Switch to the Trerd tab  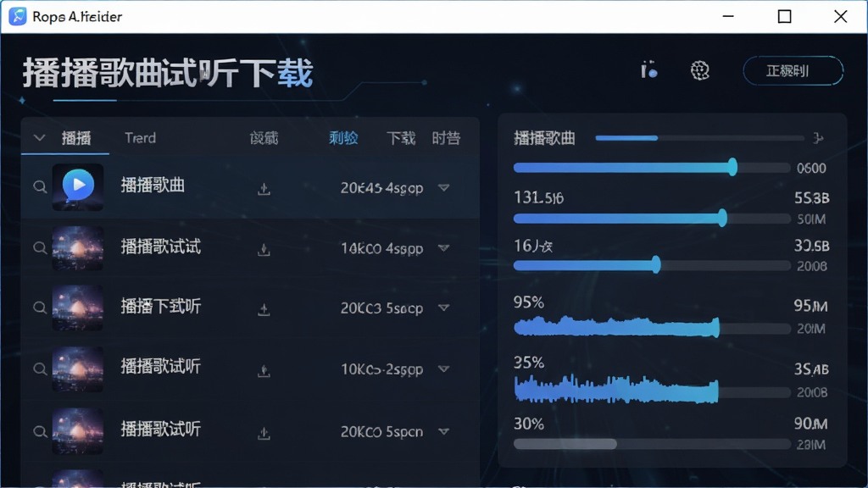tap(140, 138)
